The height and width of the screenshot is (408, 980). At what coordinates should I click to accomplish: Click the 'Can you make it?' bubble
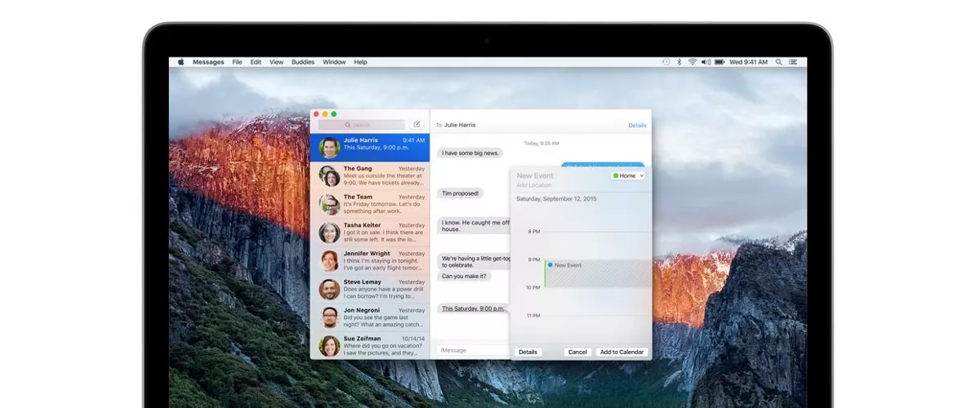(x=465, y=276)
